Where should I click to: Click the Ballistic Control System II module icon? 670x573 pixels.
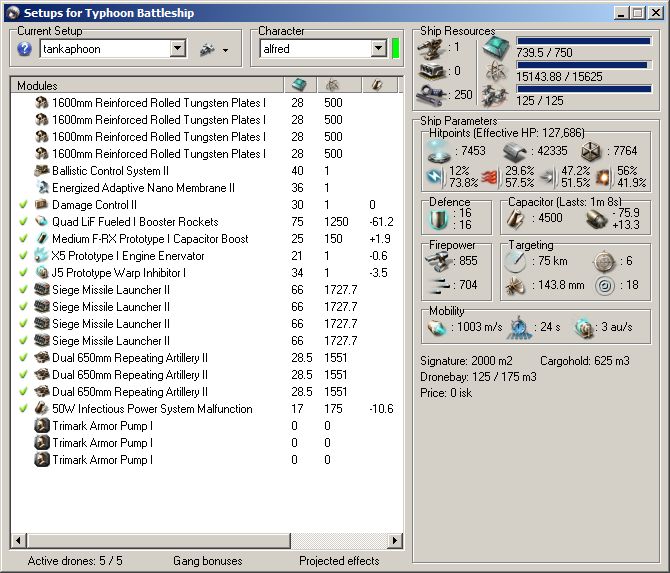coord(42,171)
